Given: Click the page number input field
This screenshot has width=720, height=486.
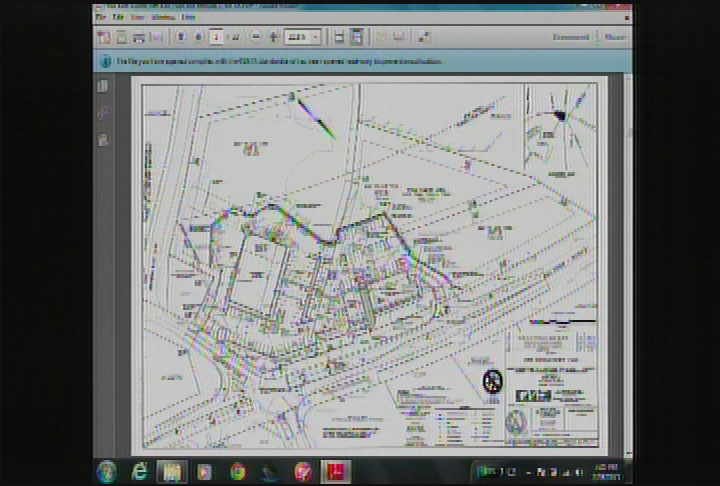Looking at the screenshot, I should (x=216, y=37).
